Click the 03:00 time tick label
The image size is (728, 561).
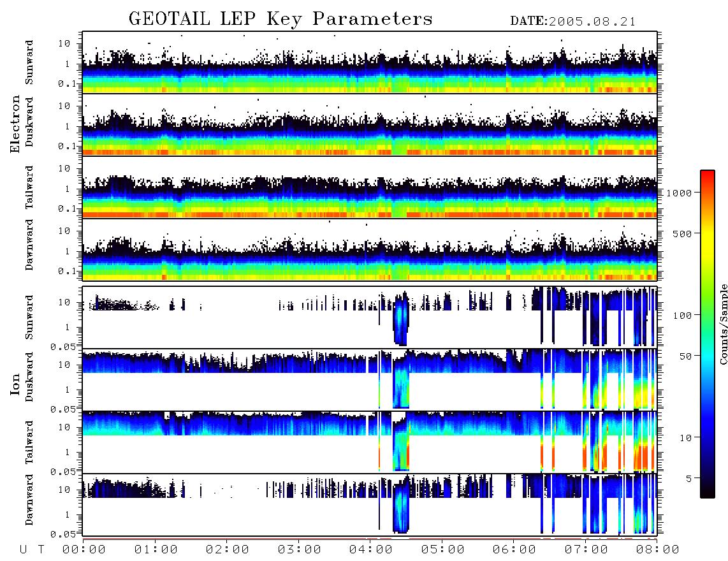click(x=300, y=550)
